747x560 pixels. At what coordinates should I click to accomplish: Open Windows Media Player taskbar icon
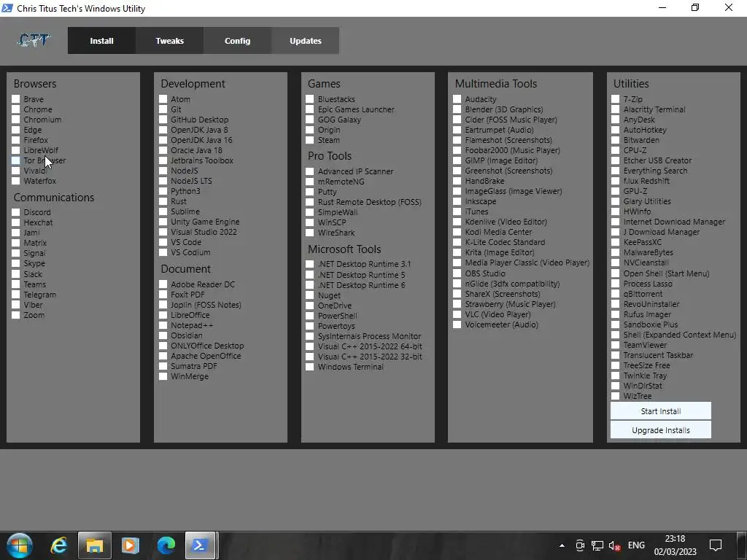[x=130, y=545]
